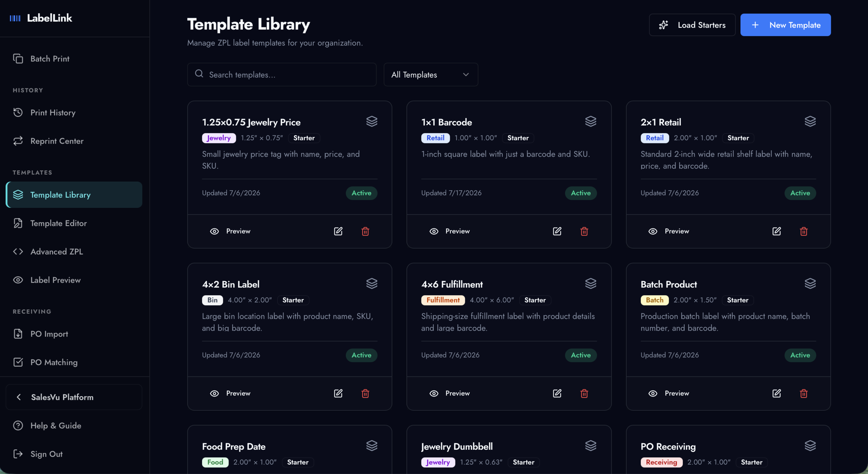868x474 pixels.
Task: Open Print History page
Action: (x=74, y=113)
